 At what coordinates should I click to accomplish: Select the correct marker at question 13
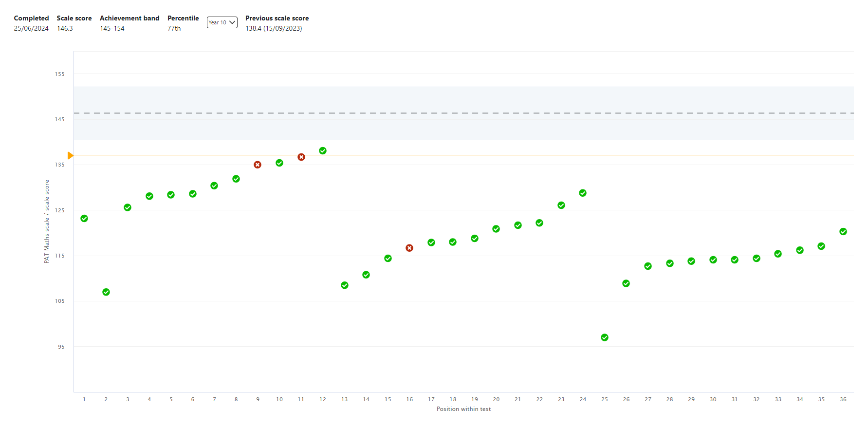tap(345, 285)
